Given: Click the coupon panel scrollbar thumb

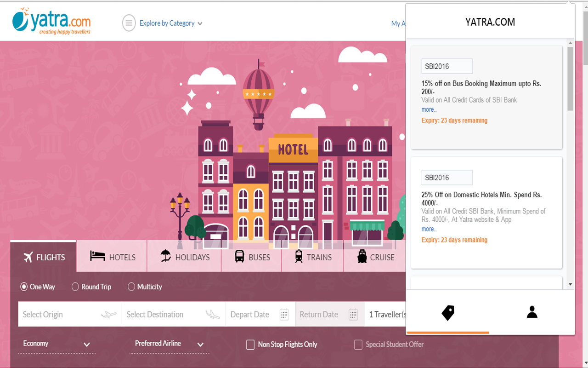Looking at the screenshot, I should 571,79.
